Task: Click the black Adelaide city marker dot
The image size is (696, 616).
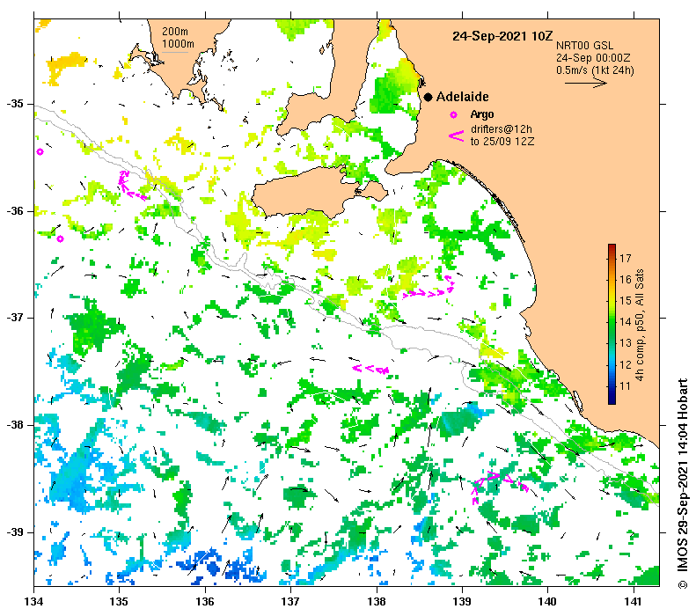Action: click(428, 97)
